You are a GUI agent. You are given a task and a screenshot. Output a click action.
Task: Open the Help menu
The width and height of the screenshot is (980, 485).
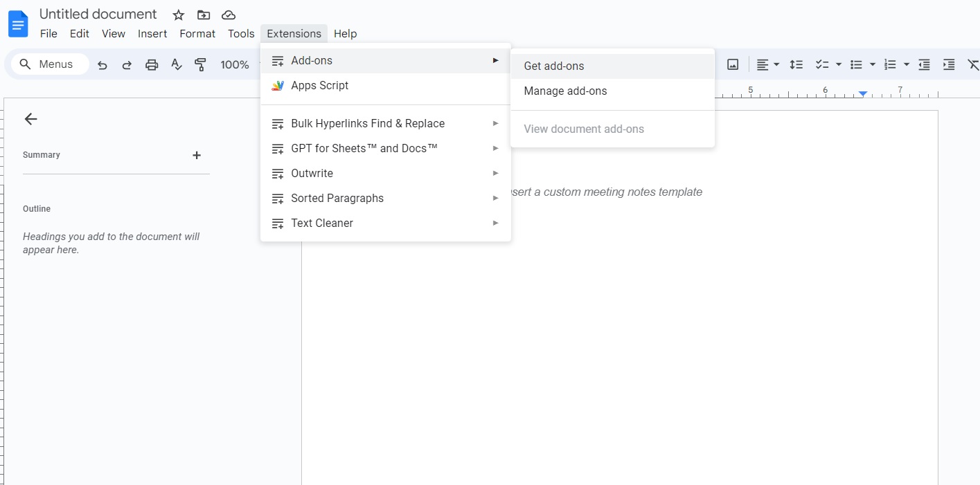pyautogui.click(x=345, y=34)
